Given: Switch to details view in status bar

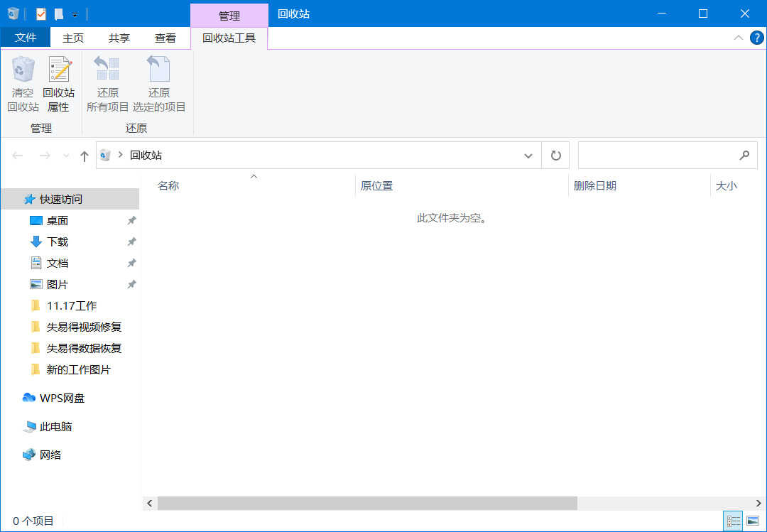Looking at the screenshot, I should tap(734, 521).
